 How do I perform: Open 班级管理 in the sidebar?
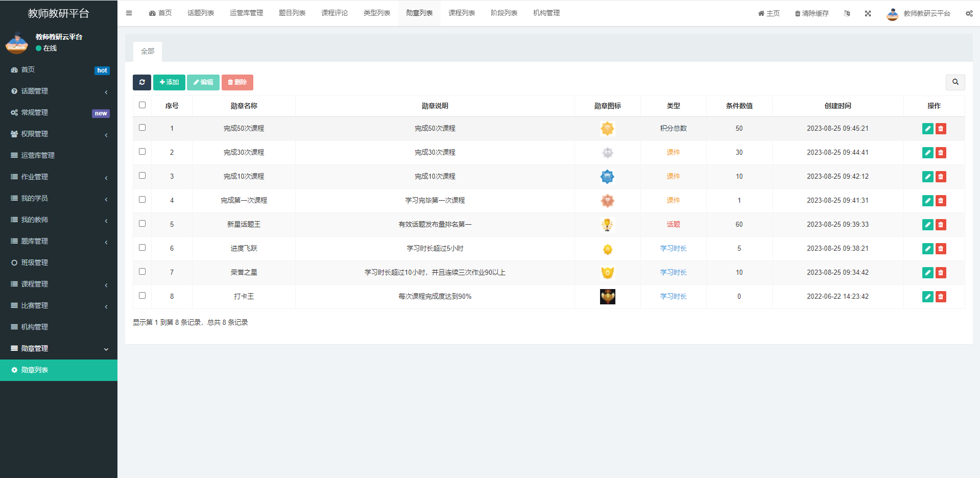pos(35,262)
